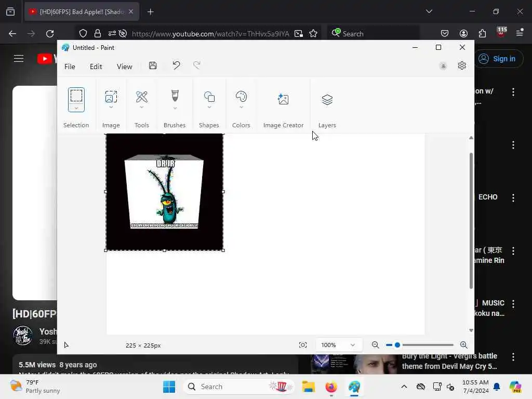Viewport: 532px width, 399px height.
Task: Open options for the ECHO video
Action: [513, 198]
